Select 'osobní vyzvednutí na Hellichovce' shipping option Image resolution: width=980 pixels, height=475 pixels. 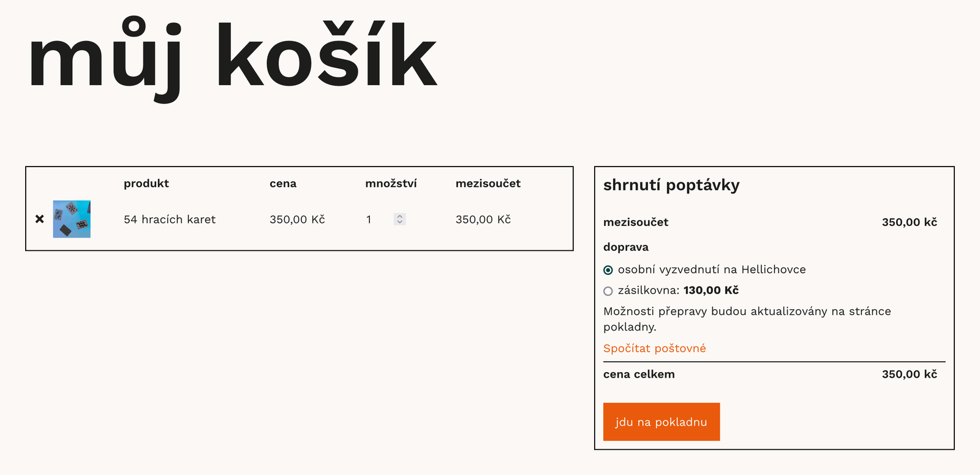608,269
